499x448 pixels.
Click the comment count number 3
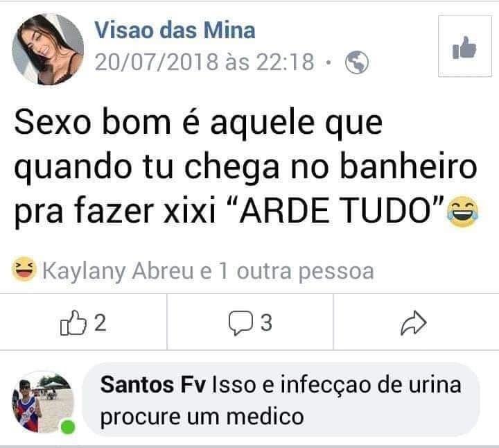coord(266,322)
